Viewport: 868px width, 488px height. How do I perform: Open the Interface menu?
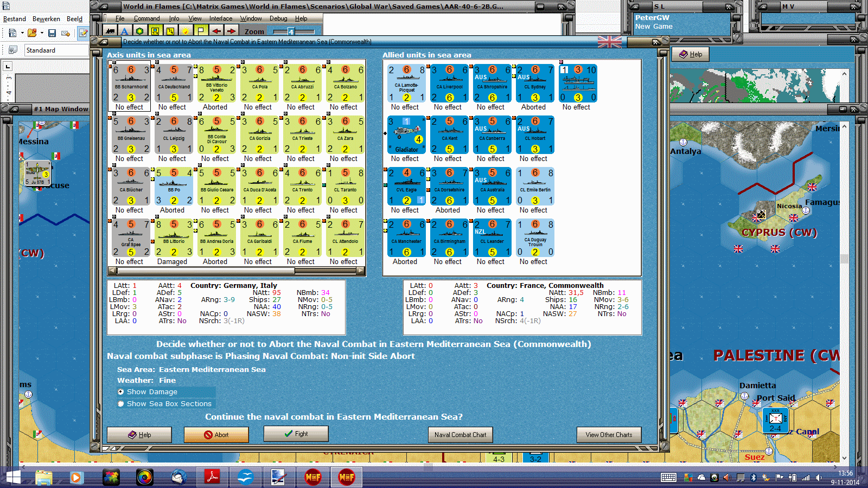[221, 18]
